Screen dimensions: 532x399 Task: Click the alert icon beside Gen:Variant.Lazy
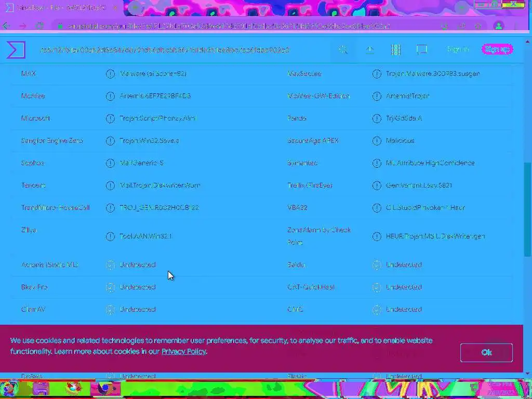pyautogui.click(x=377, y=185)
